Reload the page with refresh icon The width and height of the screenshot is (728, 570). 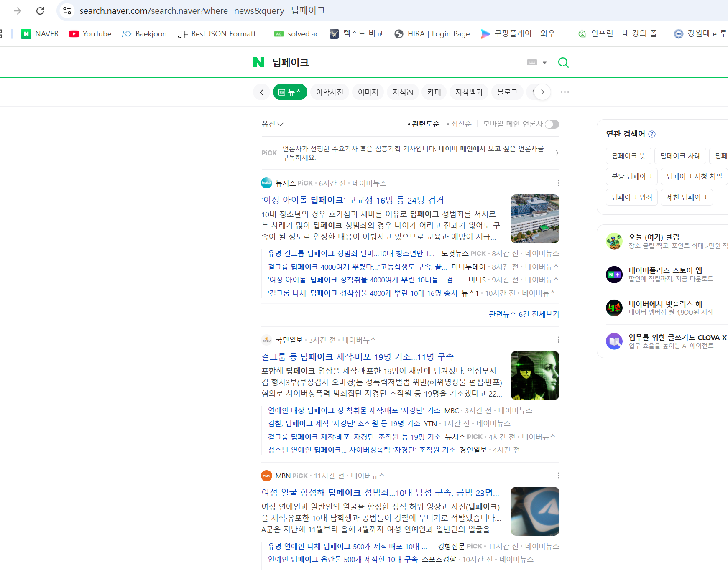[40, 11]
